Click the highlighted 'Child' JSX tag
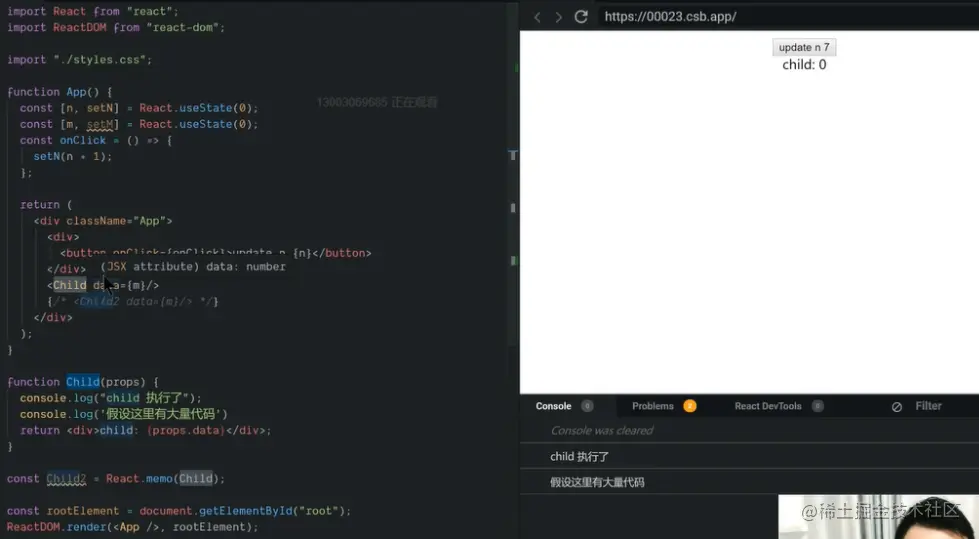The image size is (979, 539). tap(69, 285)
